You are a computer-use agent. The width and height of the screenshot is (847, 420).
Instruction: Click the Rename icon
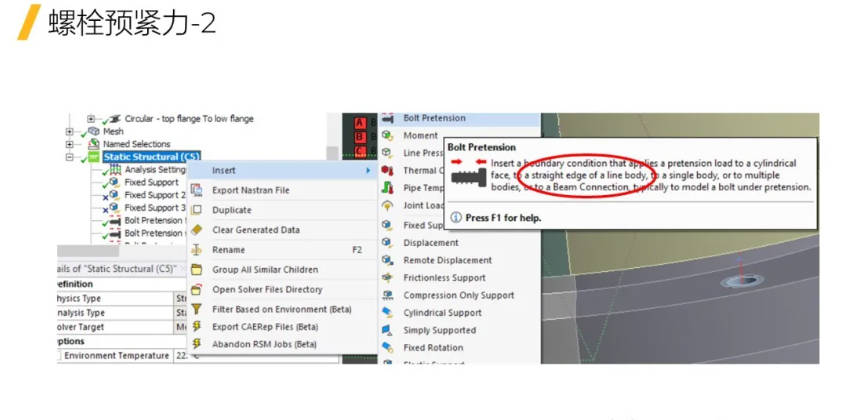[x=197, y=249]
